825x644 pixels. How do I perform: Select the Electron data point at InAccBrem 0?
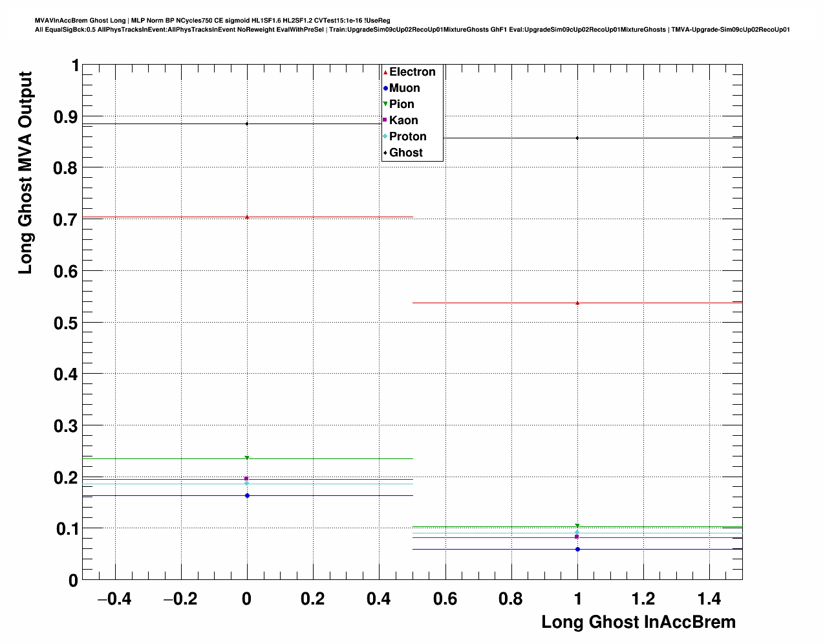[247, 217]
